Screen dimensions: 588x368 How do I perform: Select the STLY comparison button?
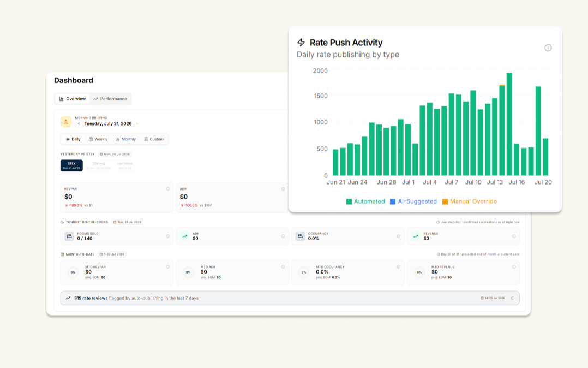71,165
